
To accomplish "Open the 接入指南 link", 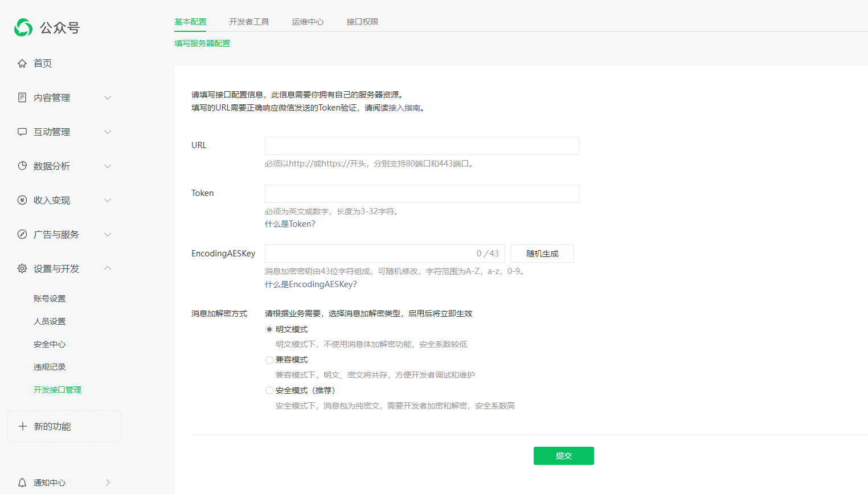I will coord(404,108).
